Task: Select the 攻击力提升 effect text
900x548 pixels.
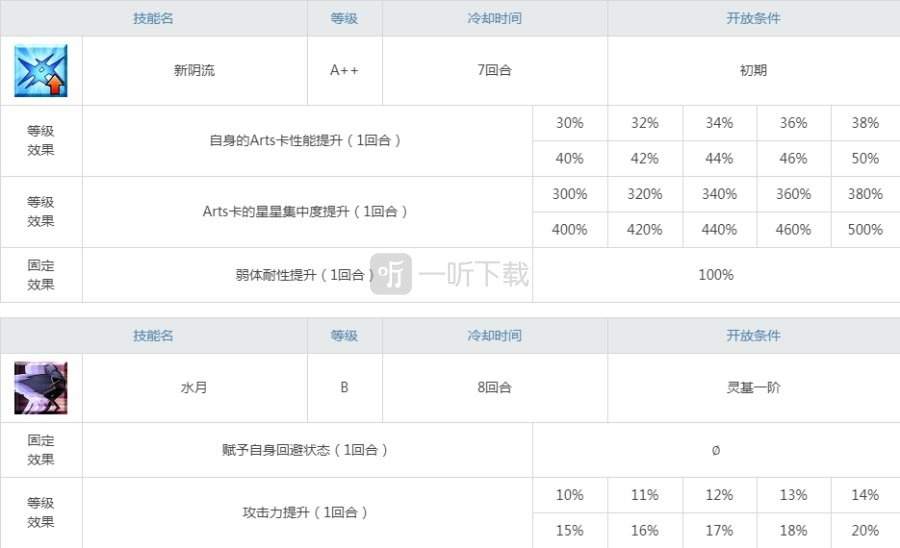Action: (305, 512)
